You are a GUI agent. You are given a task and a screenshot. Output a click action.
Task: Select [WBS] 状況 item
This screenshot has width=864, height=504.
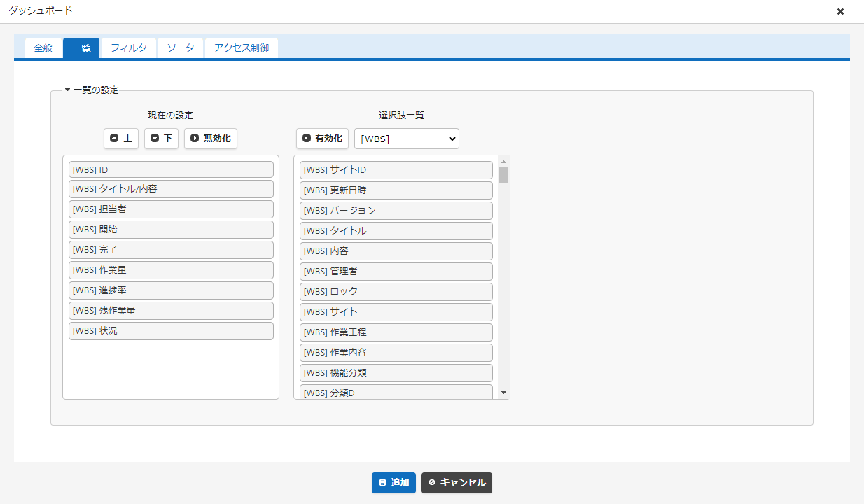[171, 331]
